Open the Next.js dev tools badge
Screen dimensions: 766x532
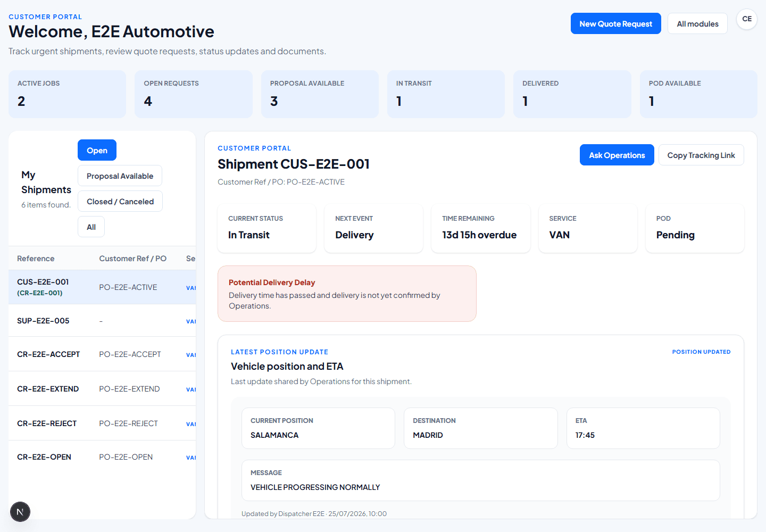[20, 512]
